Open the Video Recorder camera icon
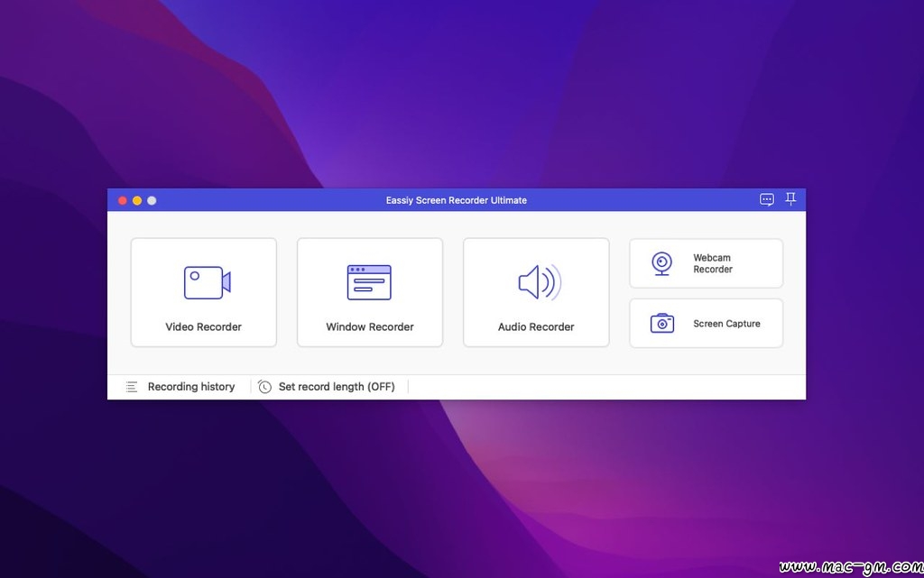The width and height of the screenshot is (924, 578). (x=207, y=282)
